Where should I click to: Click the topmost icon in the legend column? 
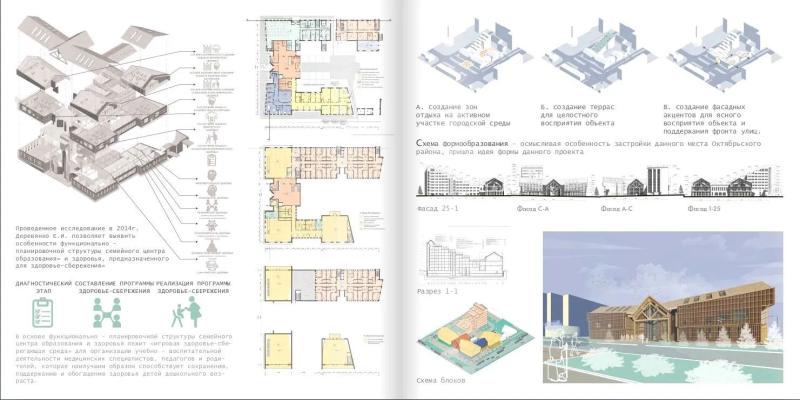211,48
